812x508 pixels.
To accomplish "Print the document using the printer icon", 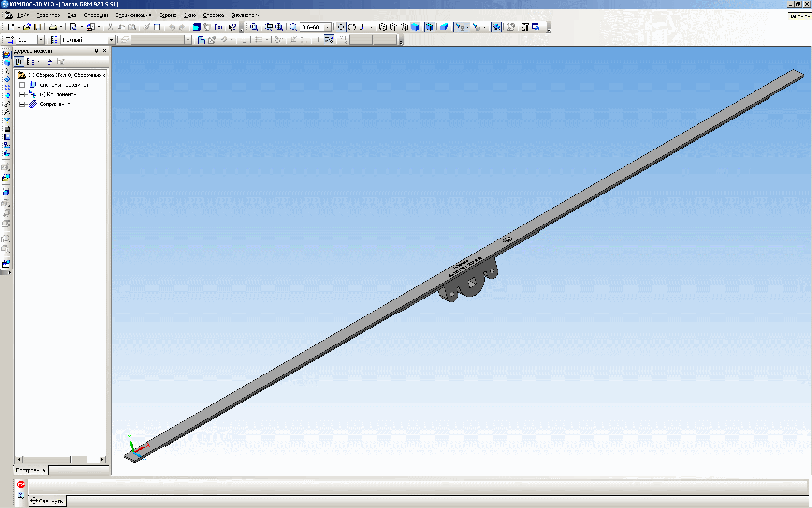I will tap(53, 27).
